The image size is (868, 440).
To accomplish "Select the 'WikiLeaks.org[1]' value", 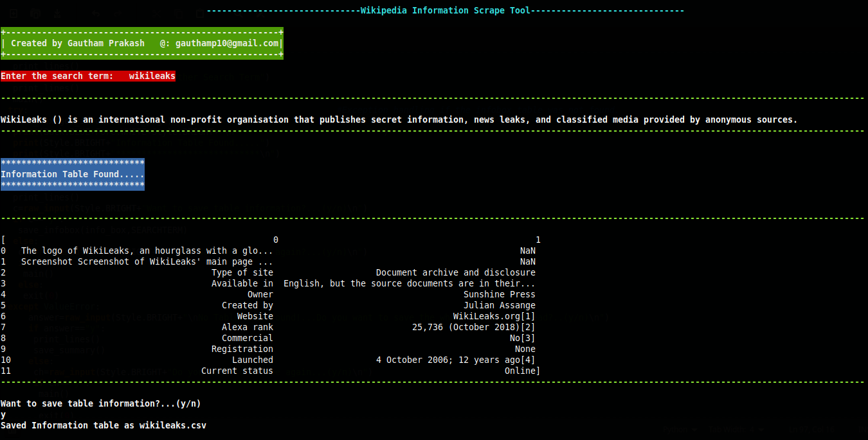I will 494,316.
